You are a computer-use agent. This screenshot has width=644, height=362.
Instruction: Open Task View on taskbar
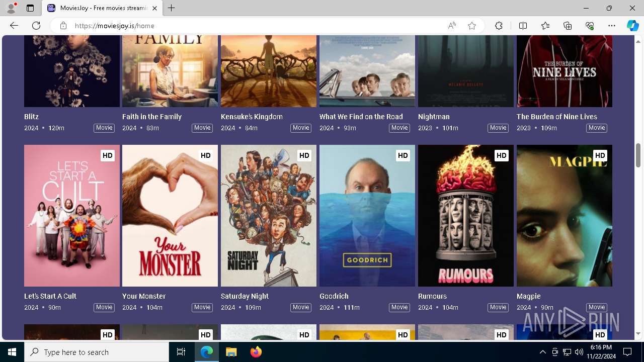(x=181, y=352)
